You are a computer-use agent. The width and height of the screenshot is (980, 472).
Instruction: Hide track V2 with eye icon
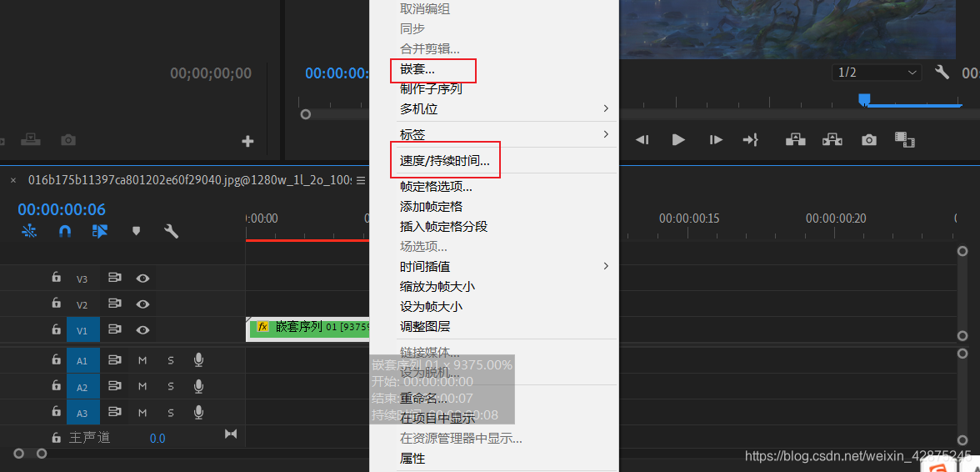143,304
